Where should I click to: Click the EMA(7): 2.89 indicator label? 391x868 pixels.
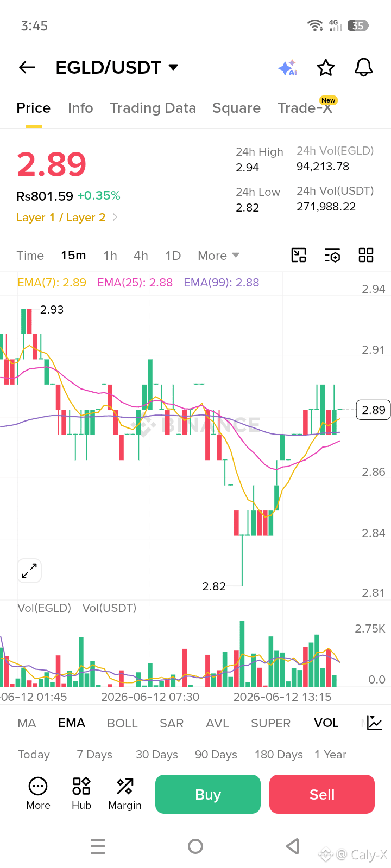[x=52, y=283]
